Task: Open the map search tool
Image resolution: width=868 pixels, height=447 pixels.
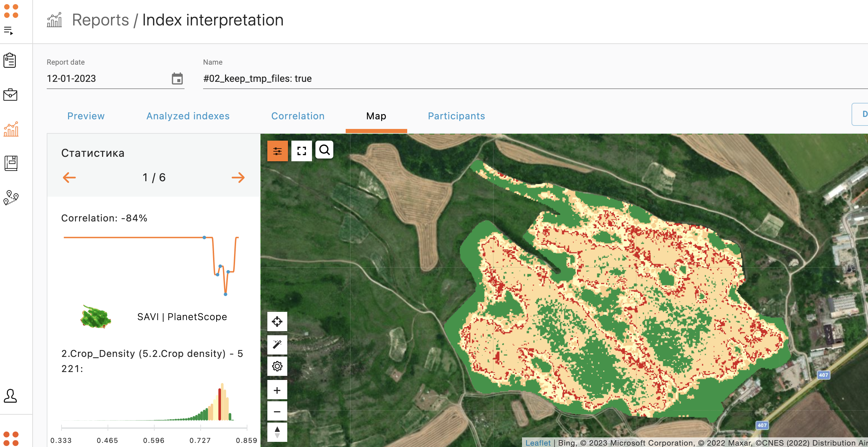Action: pyautogui.click(x=324, y=150)
